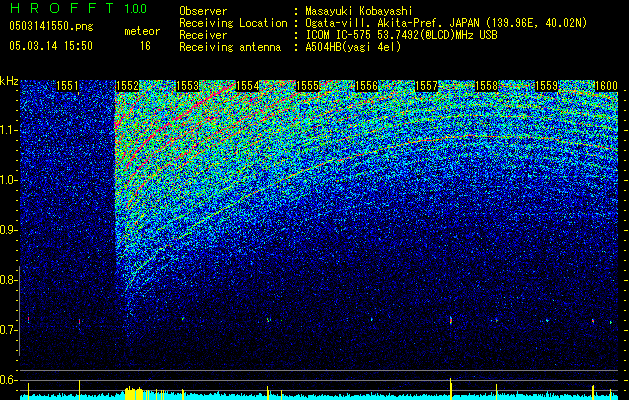The height and width of the screenshot is (400, 629).
Task: Click the 1600 time marker
Action: click(x=606, y=86)
